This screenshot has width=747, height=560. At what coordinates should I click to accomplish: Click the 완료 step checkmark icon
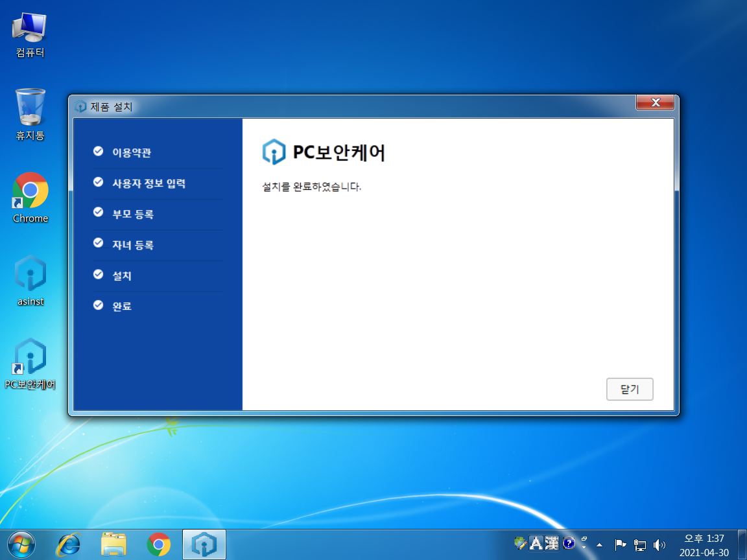[98, 305]
